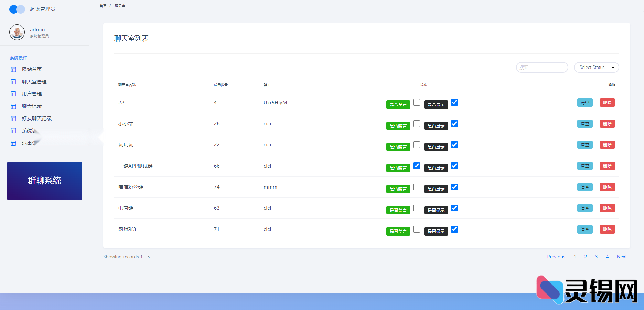
Task: Click the blue logo at top left
Action: click(17, 9)
